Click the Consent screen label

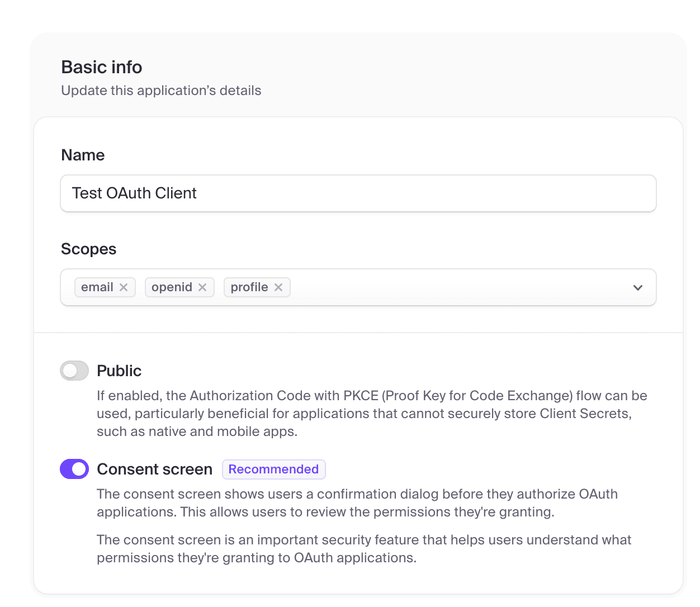(x=155, y=469)
